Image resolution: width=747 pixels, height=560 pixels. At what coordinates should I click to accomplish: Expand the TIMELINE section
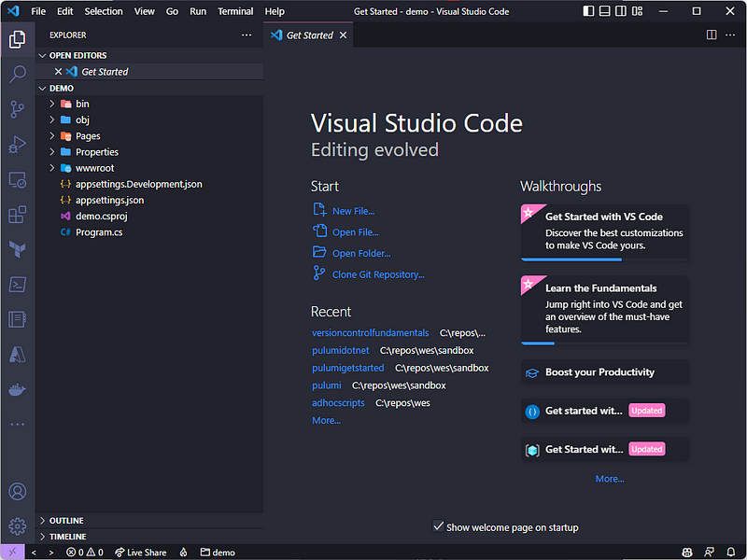tap(66, 537)
